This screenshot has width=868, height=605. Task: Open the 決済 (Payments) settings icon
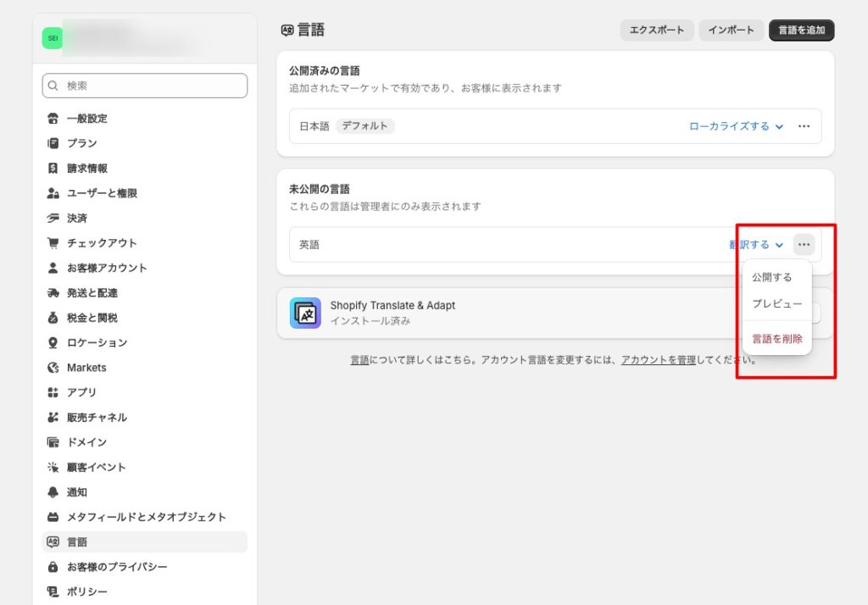click(x=54, y=218)
